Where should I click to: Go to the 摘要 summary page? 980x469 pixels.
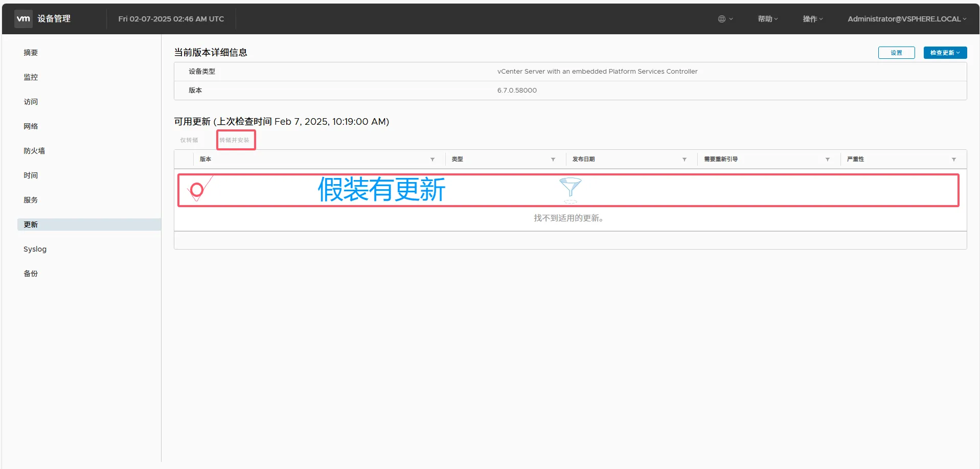[31, 53]
